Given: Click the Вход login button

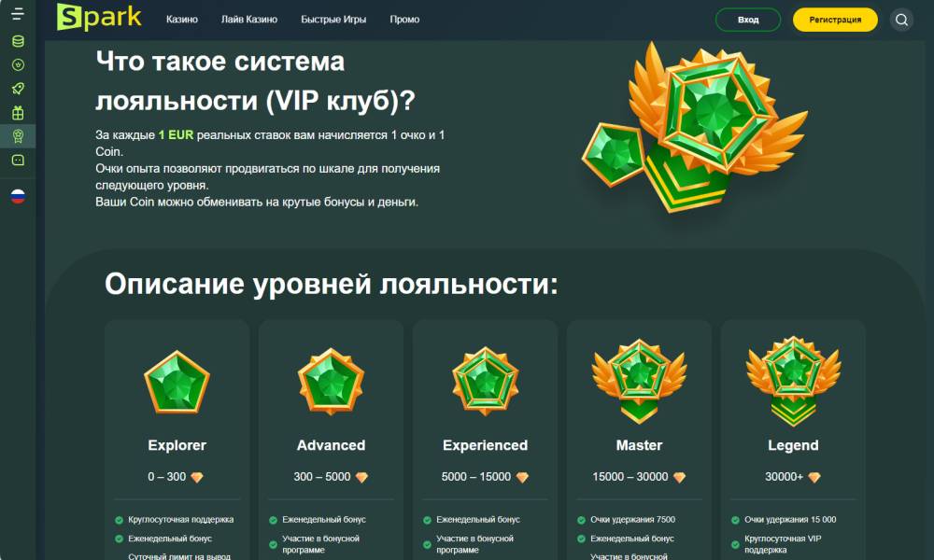Looking at the screenshot, I should pos(747,20).
